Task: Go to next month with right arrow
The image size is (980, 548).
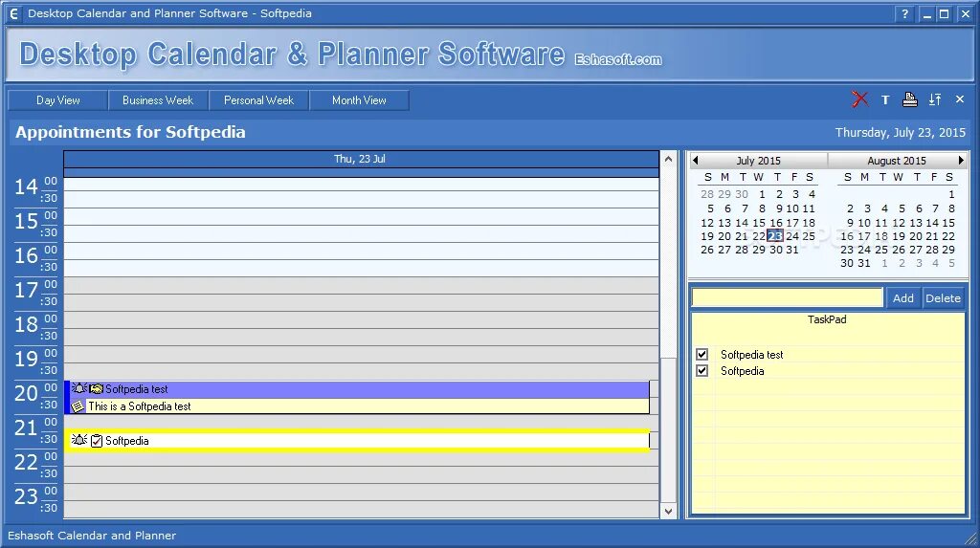Action: click(961, 160)
